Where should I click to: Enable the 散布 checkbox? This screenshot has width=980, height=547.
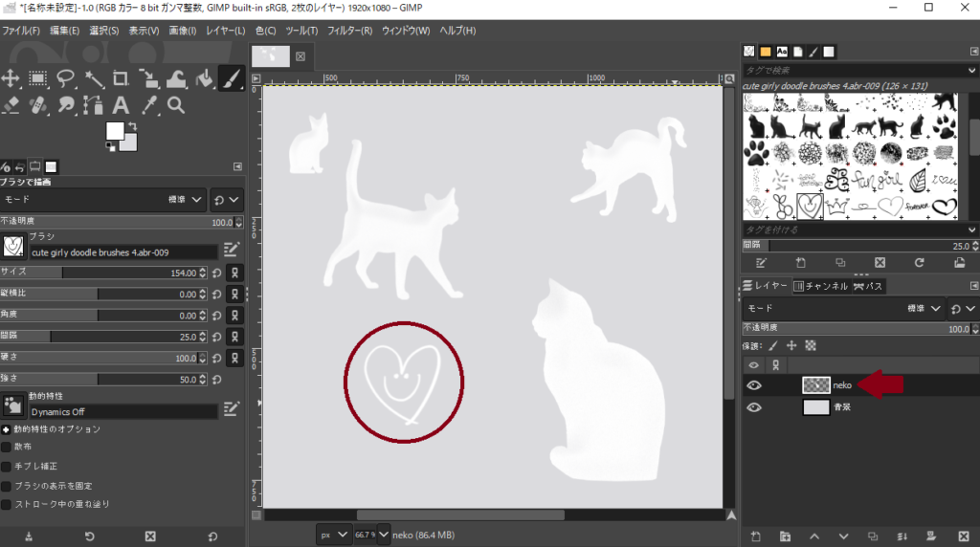coord(7,447)
